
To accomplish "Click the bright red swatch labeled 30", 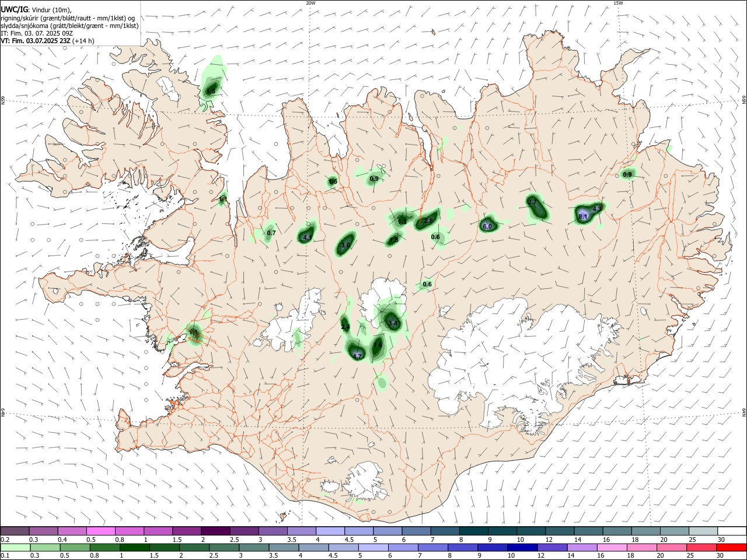I will pyautogui.click(x=731, y=547).
